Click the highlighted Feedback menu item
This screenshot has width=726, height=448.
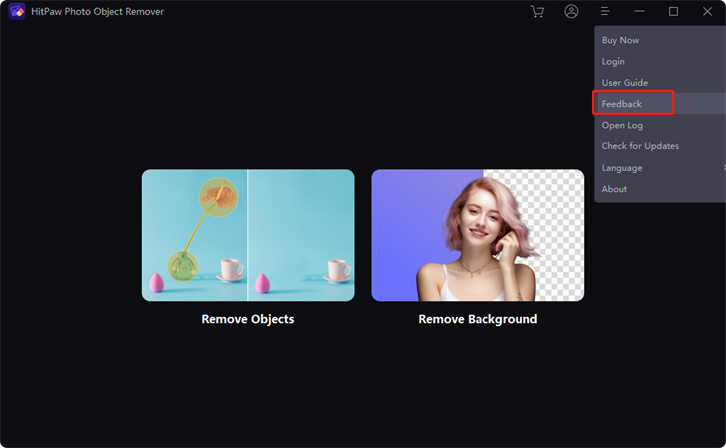[x=622, y=104]
